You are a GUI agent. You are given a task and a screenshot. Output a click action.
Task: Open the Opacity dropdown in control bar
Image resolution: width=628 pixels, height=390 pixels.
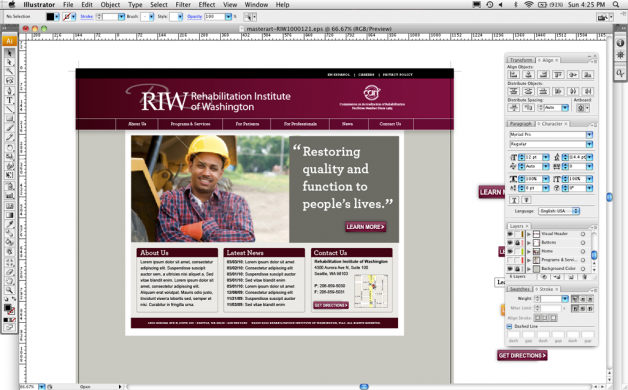tap(228, 16)
